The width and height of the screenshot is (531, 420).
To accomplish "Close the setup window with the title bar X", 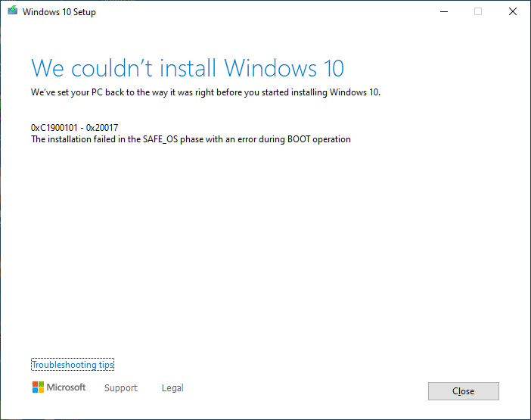I will coord(513,11).
